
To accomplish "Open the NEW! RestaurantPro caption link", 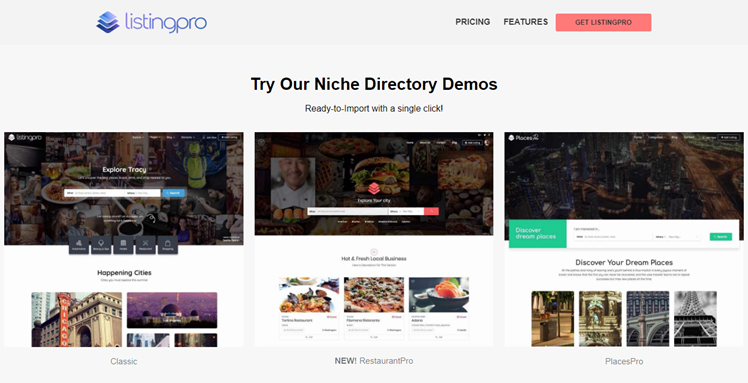I will (374, 361).
